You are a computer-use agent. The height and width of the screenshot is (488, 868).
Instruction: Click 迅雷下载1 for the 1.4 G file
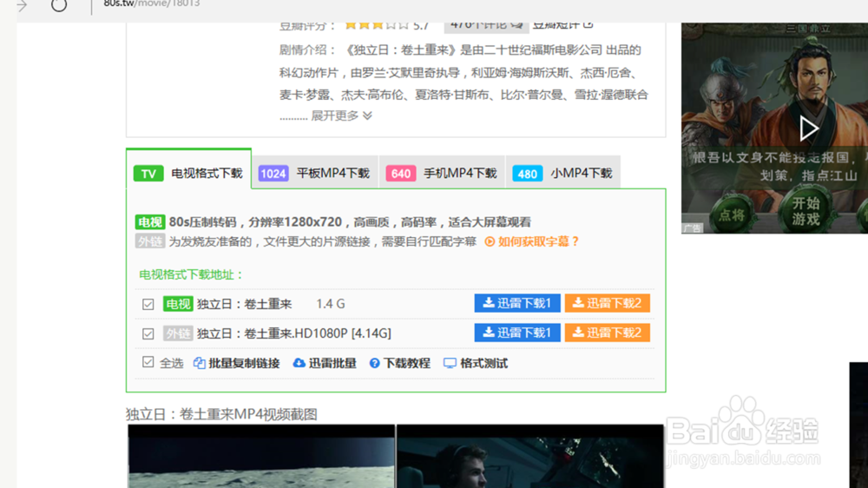[517, 303]
